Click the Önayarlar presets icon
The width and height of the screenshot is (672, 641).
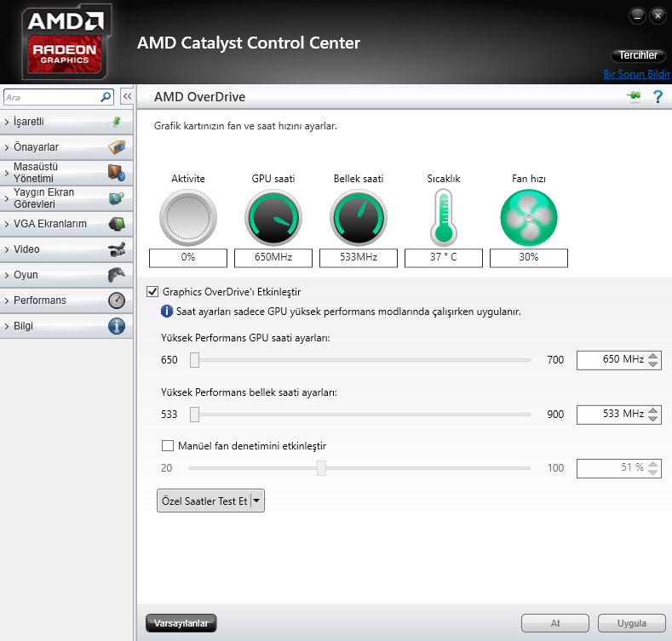click(x=117, y=147)
